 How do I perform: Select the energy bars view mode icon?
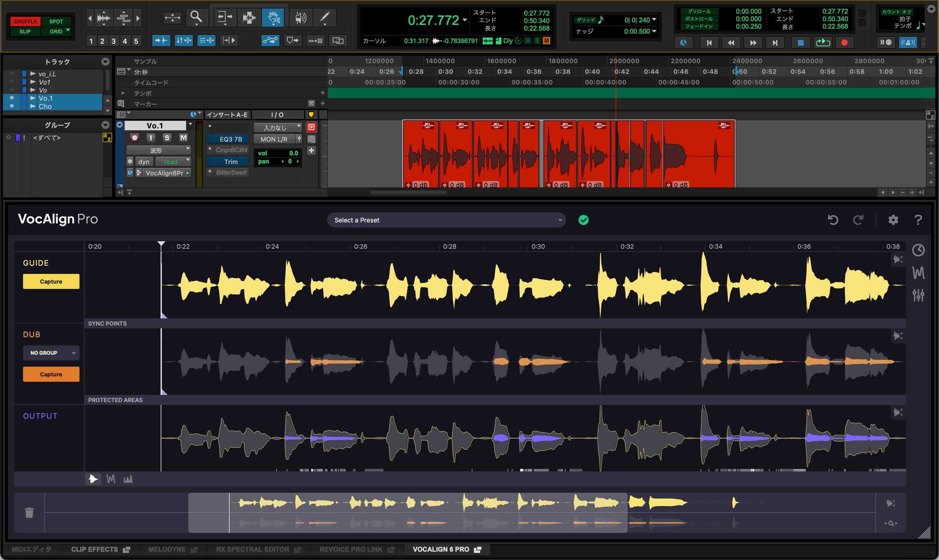(x=128, y=479)
